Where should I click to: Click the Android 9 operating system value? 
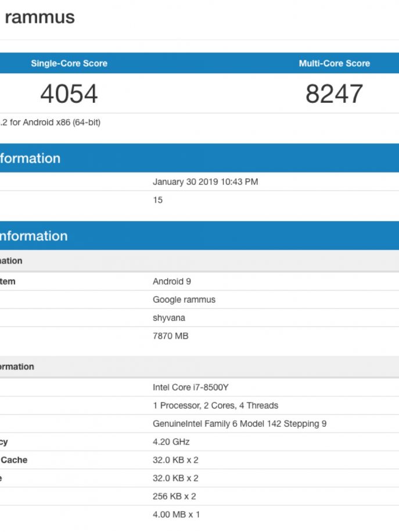(172, 281)
